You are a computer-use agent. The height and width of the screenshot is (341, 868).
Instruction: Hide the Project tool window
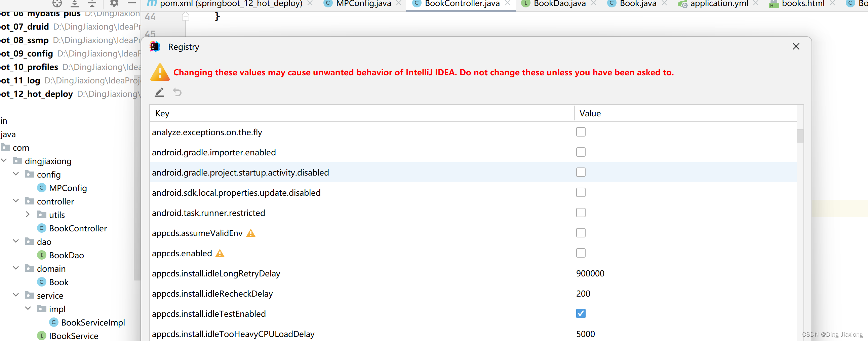(x=132, y=3)
